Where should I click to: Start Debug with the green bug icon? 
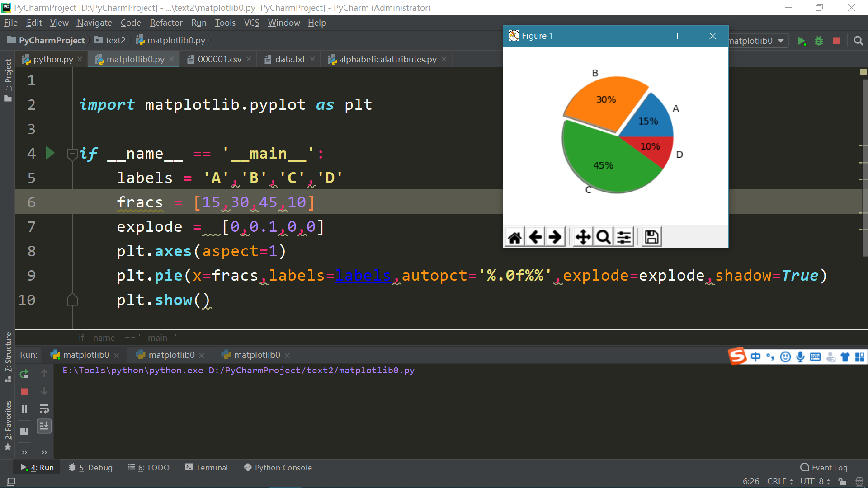(x=819, y=41)
